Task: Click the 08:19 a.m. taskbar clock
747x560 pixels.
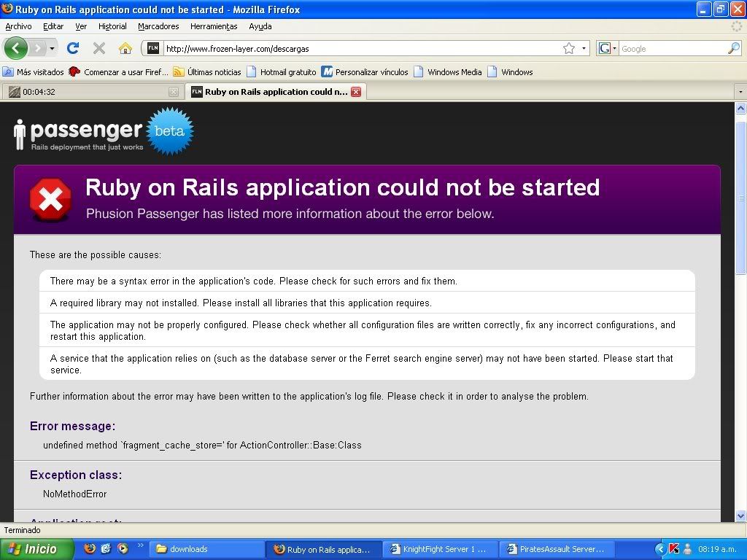Action: pos(717,549)
